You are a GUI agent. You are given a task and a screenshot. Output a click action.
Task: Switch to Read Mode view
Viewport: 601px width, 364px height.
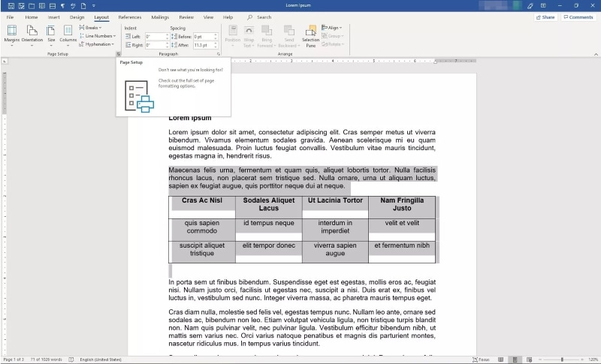click(500, 359)
